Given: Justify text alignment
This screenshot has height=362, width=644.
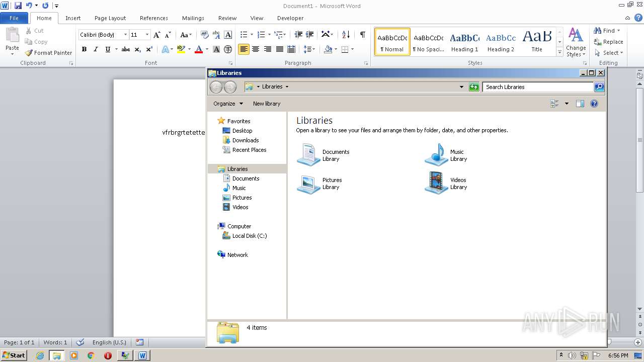Looking at the screenshot, I should (x=279, y=49).
